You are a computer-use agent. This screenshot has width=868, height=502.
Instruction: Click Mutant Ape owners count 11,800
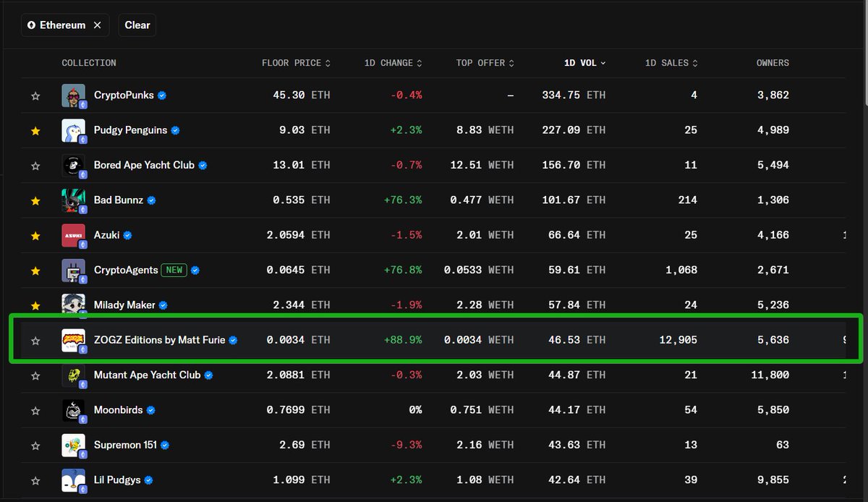(x=770, y=375)
